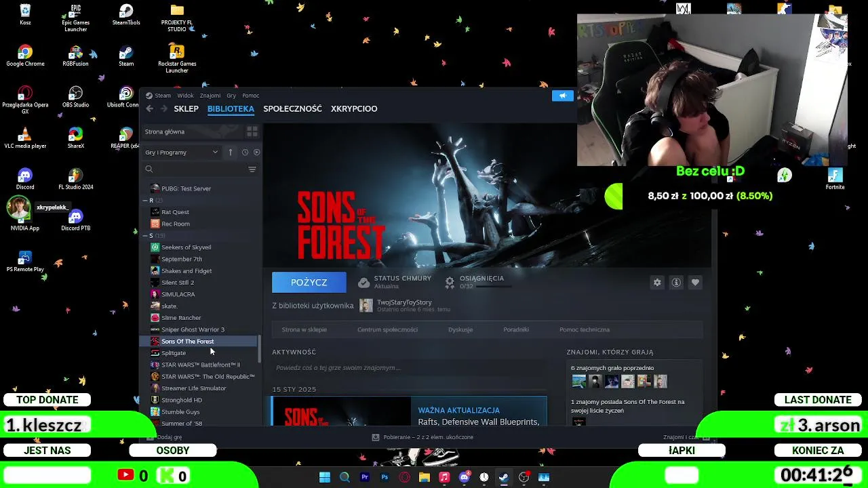Click the Windows Start button in the taskbar
The height and width of the screenshot is (488, 868).
click(325, 477)
